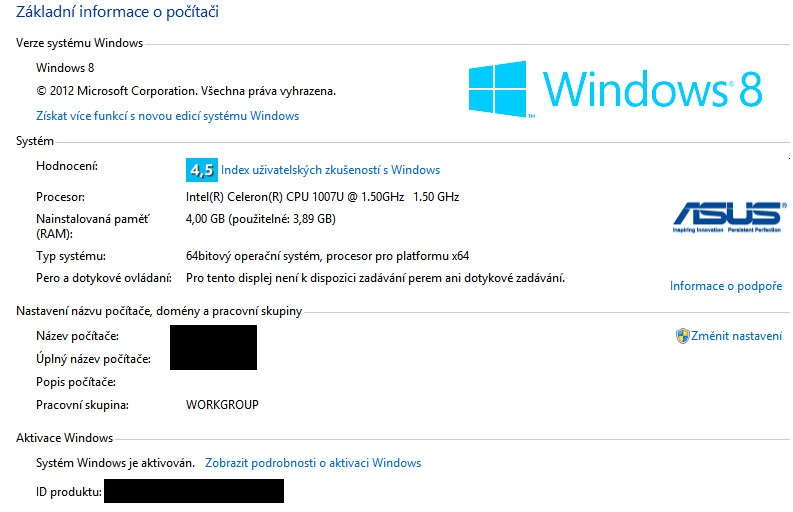Click the Hodnocení label
This screenshot has height=512, width=793.
tap(67, 166)
